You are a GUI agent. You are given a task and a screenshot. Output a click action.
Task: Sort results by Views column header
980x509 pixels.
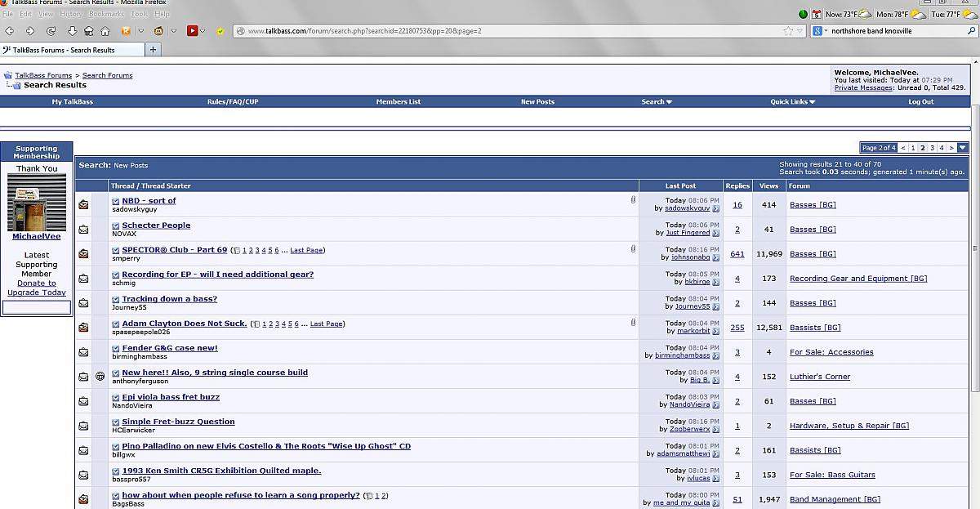coord(768,186)
